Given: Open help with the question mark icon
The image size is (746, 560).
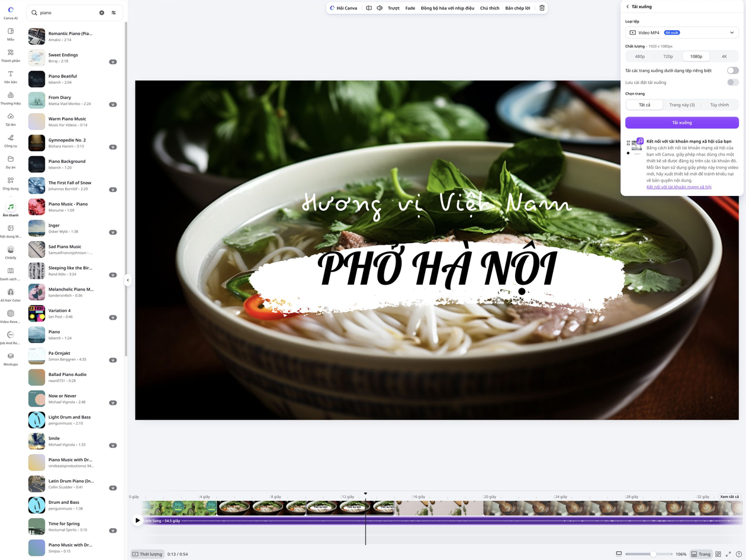Looking at the screenshot, I should point(739,554).
